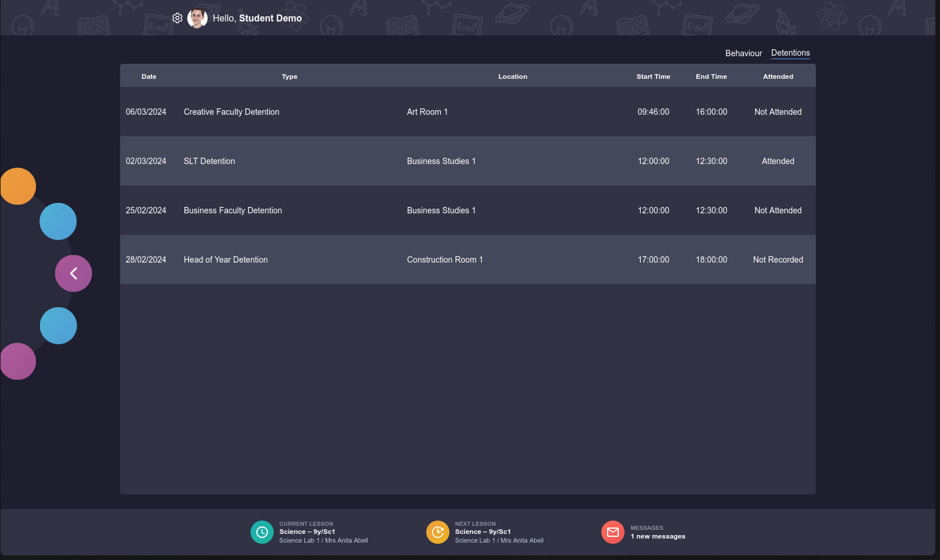
Task: Click Business Studies 1 in Business Faculty row
Action: [441, 210]
